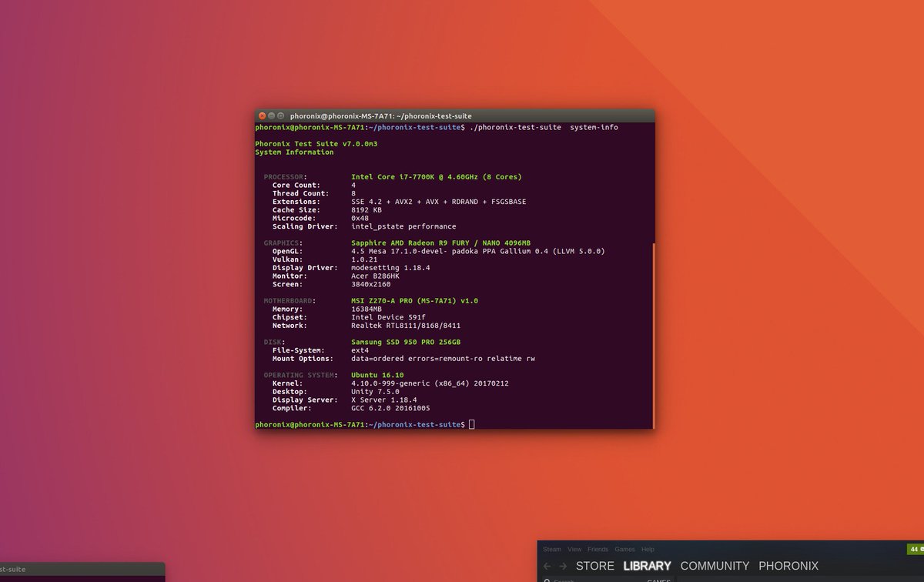This screenshot has height=582, width=924.
Task: Click 'Realtek RTL8111/8168/8411' network value
Action: pyautogui.click(x=406, y=325)
